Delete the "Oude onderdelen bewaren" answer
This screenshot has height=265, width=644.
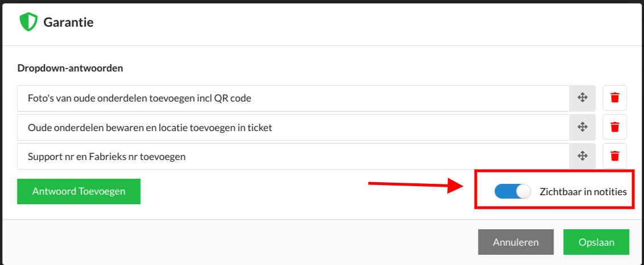(x=614, y=127)
